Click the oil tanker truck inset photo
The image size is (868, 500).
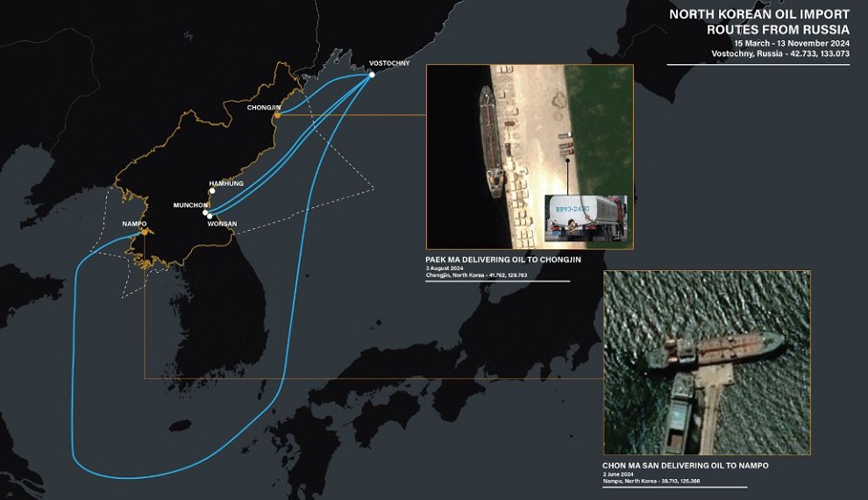coord(587,218)
